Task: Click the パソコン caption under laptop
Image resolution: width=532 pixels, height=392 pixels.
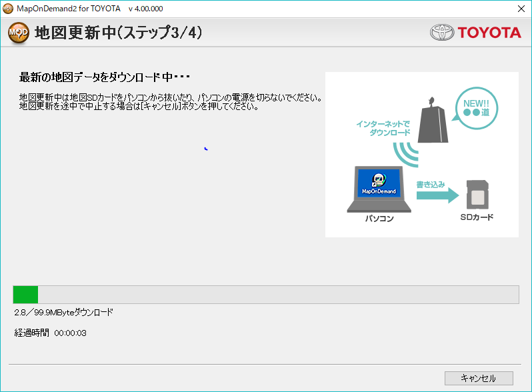Action: [x=379, y=218]
